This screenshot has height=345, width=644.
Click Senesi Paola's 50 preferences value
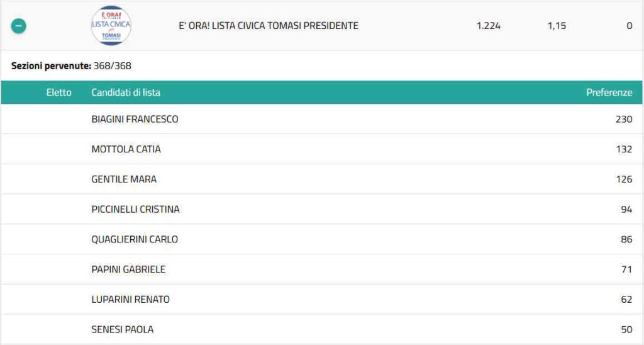[626, 329]
